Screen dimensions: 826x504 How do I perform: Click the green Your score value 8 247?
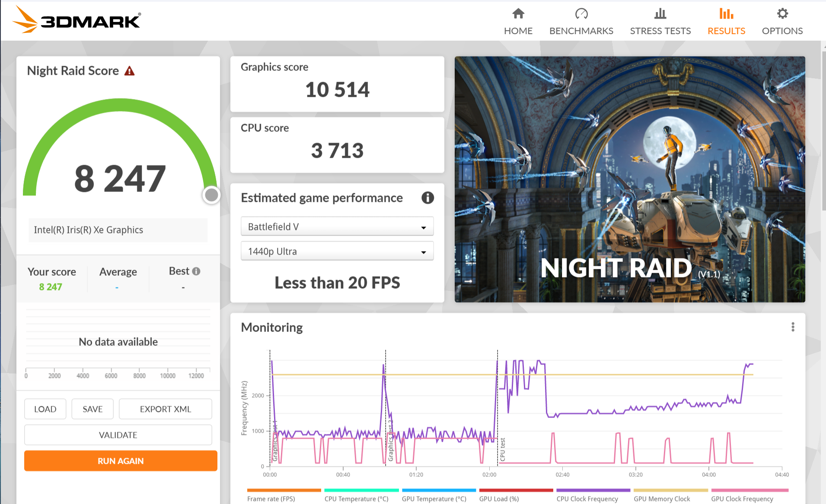click(x=51, y=287)
